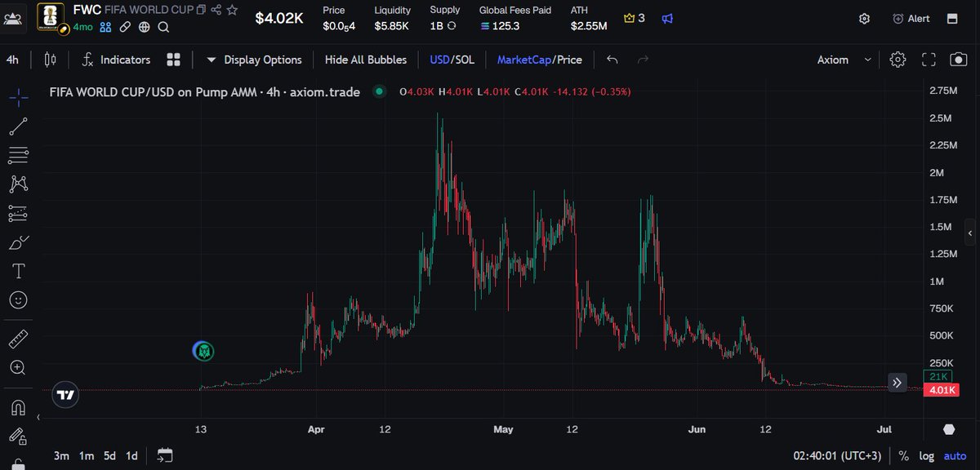Select the trend line drawing tool
980x470 pixels.
(x=18, y=126)
